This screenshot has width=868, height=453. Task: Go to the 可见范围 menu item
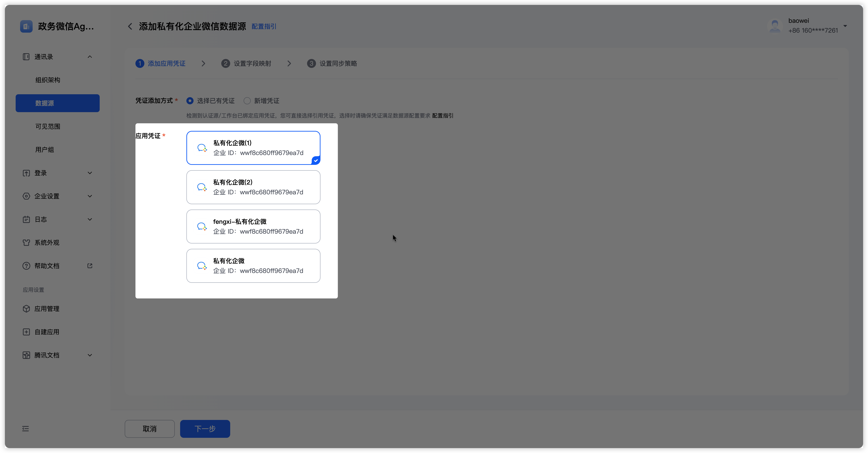[48, 126]
